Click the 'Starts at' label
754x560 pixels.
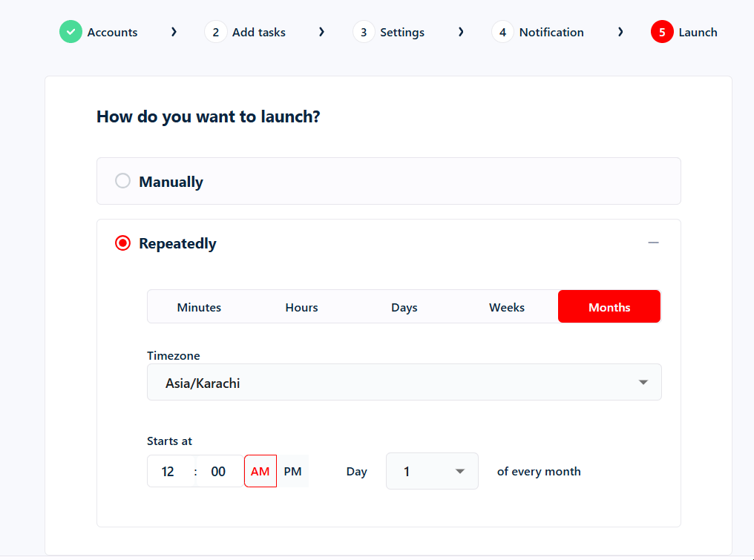pos(169,441)
